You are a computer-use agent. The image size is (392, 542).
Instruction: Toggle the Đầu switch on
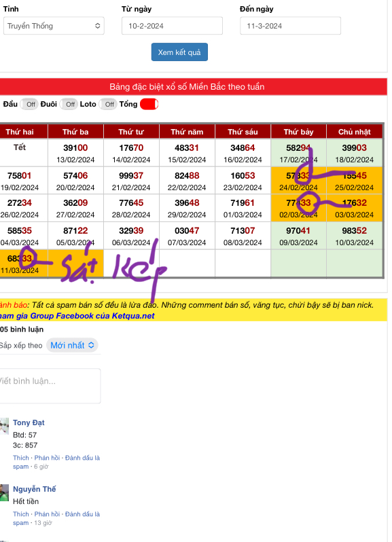point(29,104)
